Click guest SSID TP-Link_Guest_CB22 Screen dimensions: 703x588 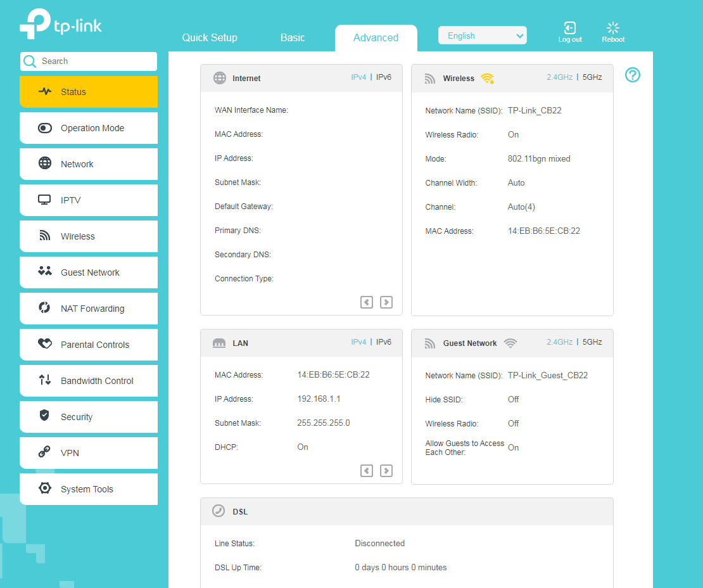(547, 375)
